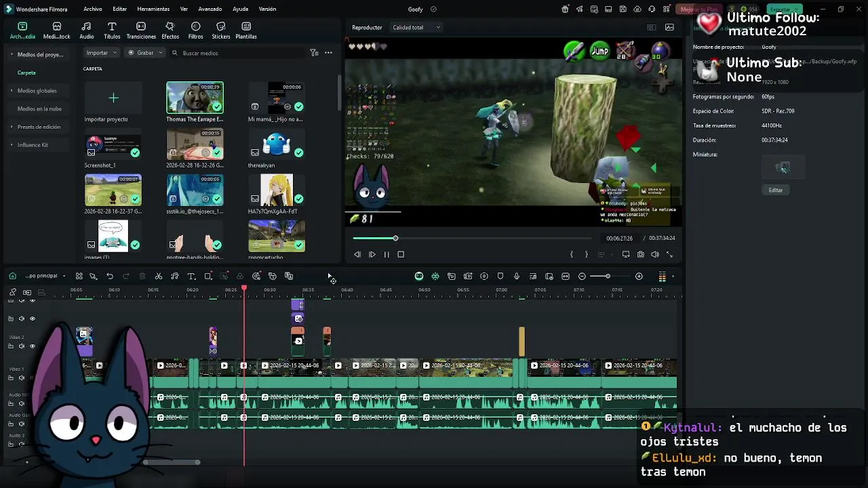Open the Plantillas tab

(x=246, y=30)
